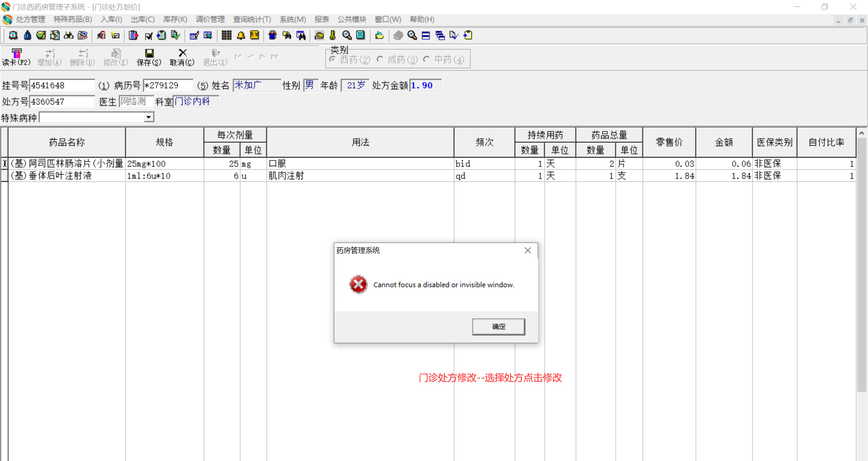Image resolution: width=868 pixels, height=461 pixels.
Task: Click the red error icon in dialog
Action: (358, 284)
